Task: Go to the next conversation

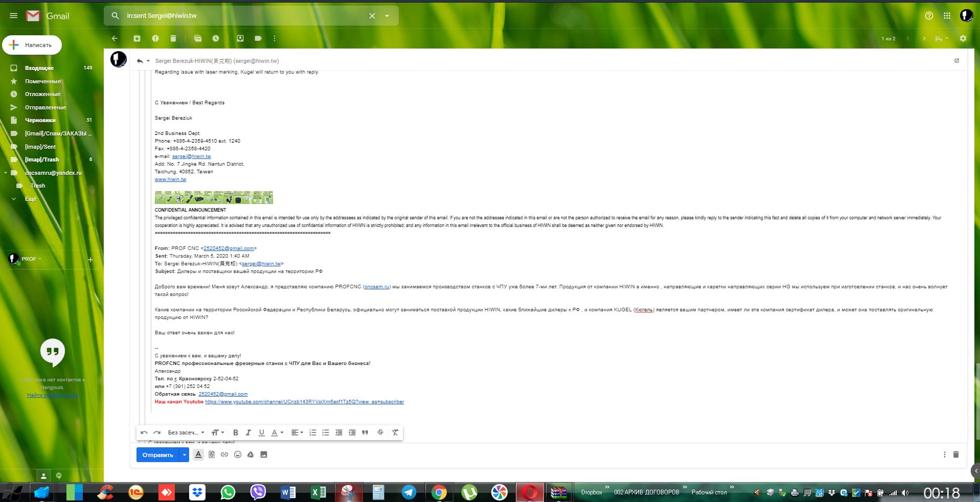Action: tap(924, 38)
